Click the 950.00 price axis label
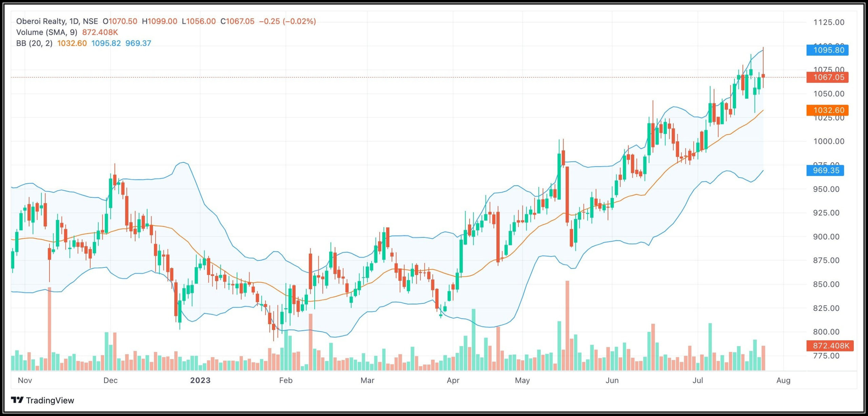This screenshot has height=416, width=868. point(826,189)
